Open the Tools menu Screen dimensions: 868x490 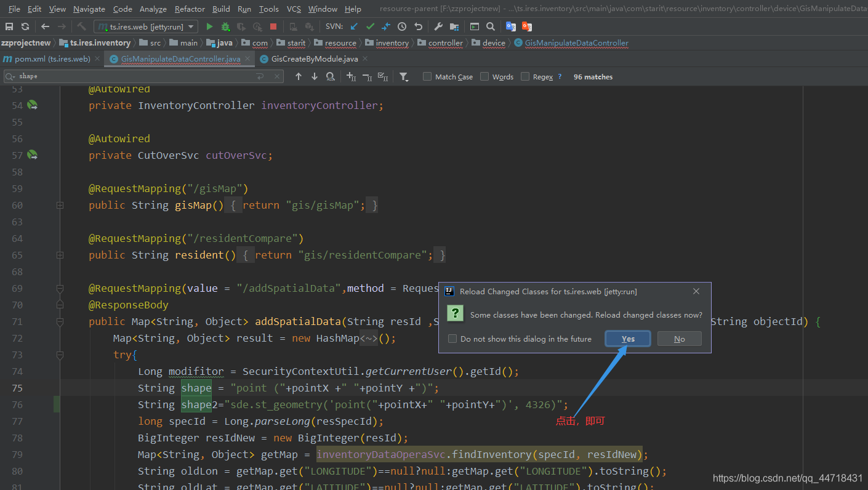[269, 9]
